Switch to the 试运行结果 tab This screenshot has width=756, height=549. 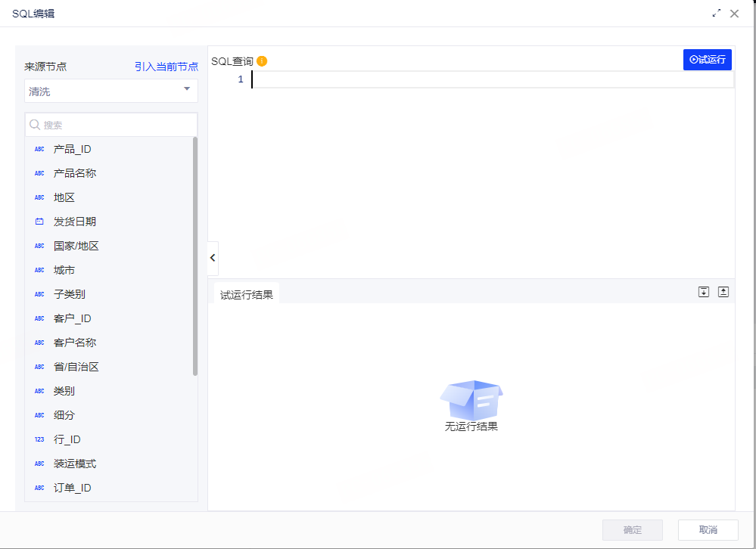coord(246,295)
